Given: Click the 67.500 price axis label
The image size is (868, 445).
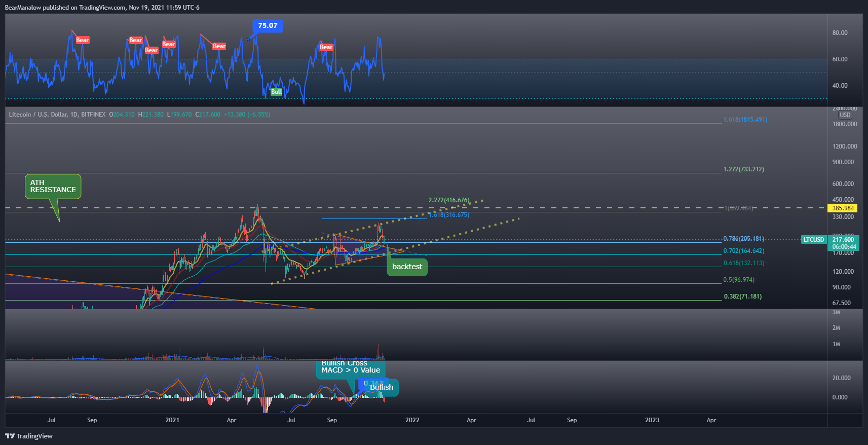Looking at the screenshot, I should (x=842, y=303).
